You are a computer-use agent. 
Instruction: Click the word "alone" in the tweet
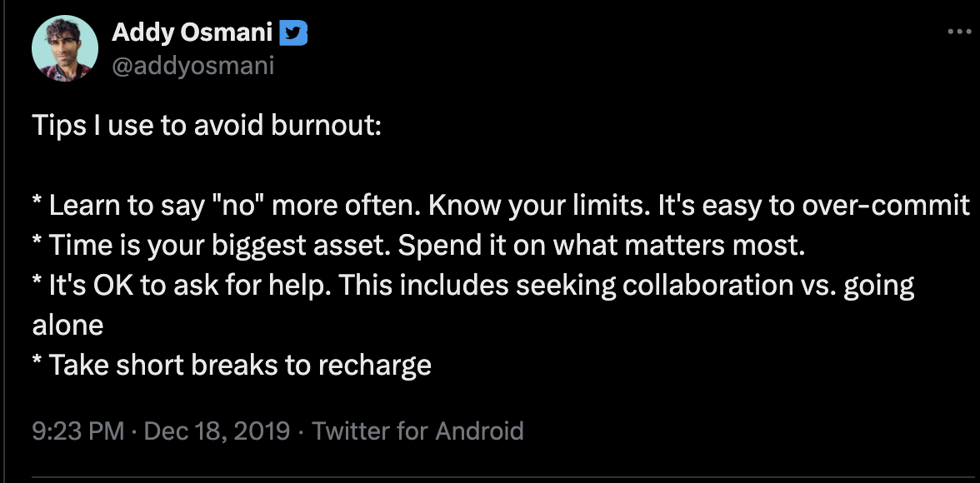click(67, 326)
